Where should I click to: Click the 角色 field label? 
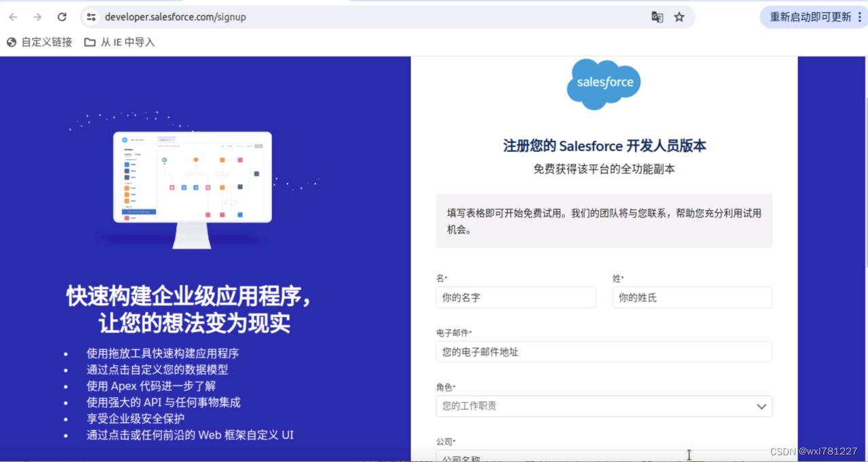click(446, 387)
